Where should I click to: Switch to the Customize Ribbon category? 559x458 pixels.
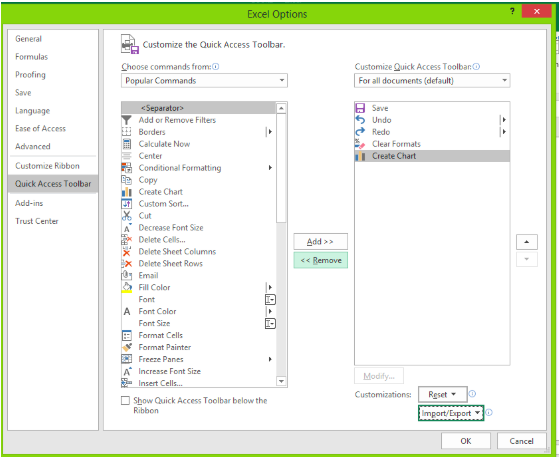click(47, 166)
